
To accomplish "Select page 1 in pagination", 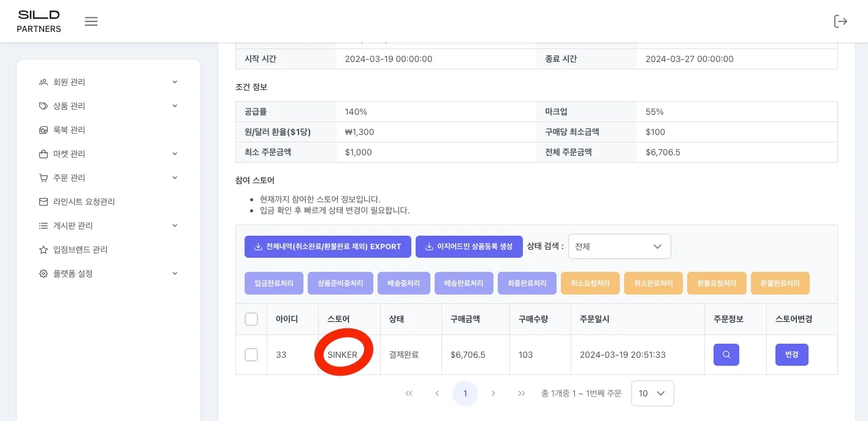I will [x=465, y=393].
